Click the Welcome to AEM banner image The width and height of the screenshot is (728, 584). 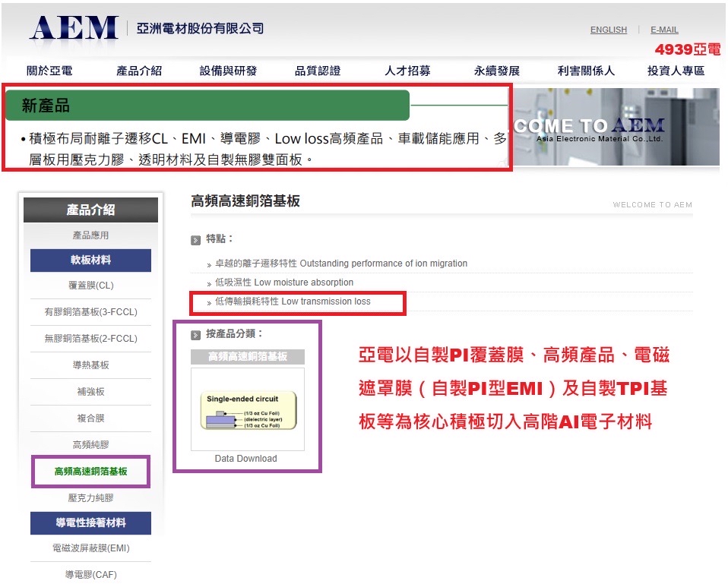[616, 127]
